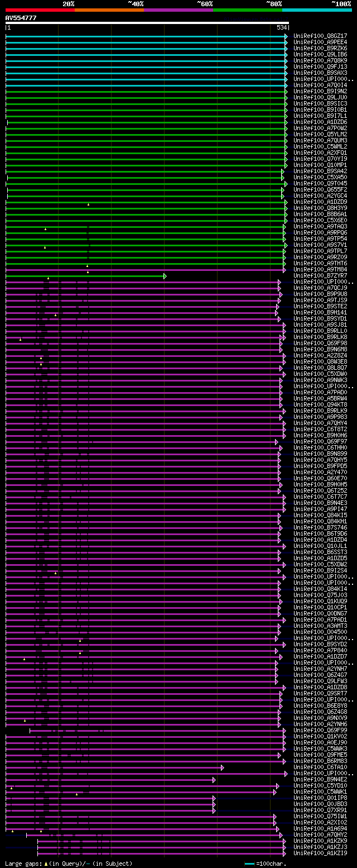Click the UniRef100_Q69F98 label
This screenshot has width=357, height=868.
click(x=320, y=343)
